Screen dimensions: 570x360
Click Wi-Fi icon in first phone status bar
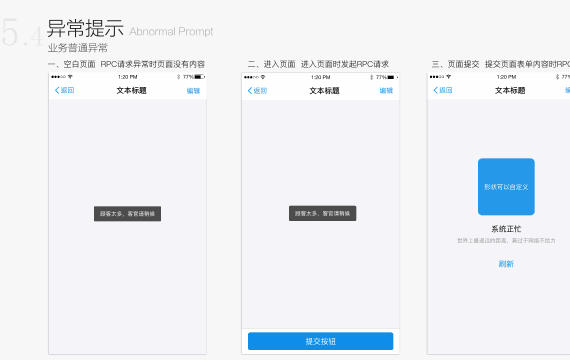pyautogui.click(x=70, y=77)
